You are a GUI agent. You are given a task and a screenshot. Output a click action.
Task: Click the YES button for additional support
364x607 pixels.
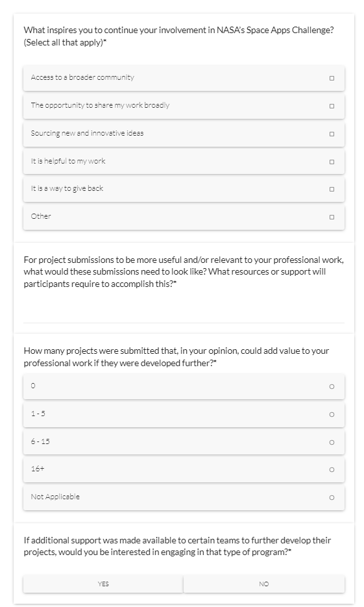[x=103, y=584]
